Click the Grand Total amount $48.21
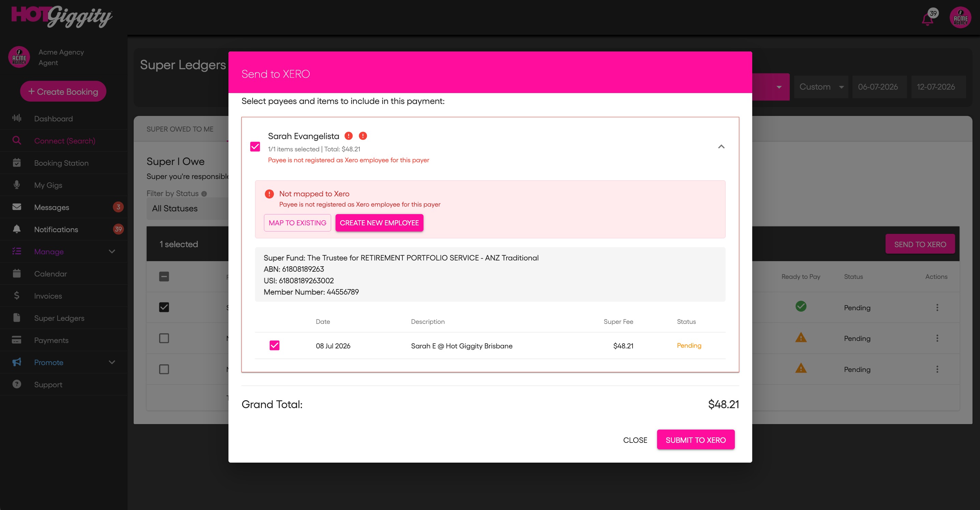The height and width of the screenshot is (510, 980). pyautogui.click(x=723, y=404)
